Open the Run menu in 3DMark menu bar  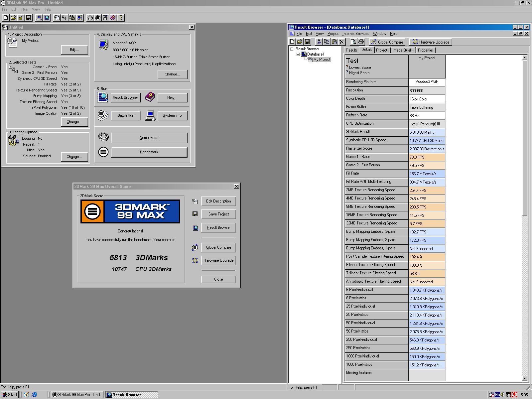25,9
